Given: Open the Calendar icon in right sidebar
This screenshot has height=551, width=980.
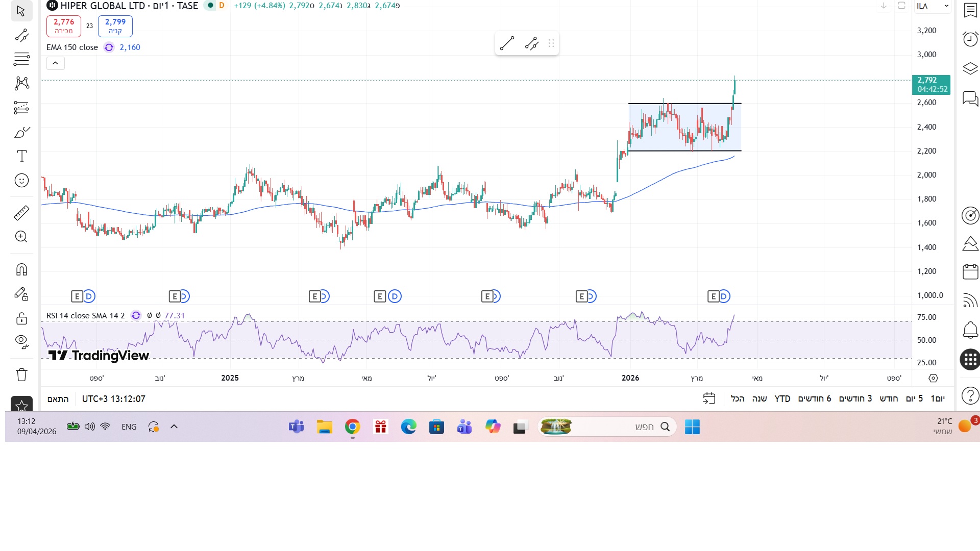Looking at the screenshot, I should [x=970, y=271].
